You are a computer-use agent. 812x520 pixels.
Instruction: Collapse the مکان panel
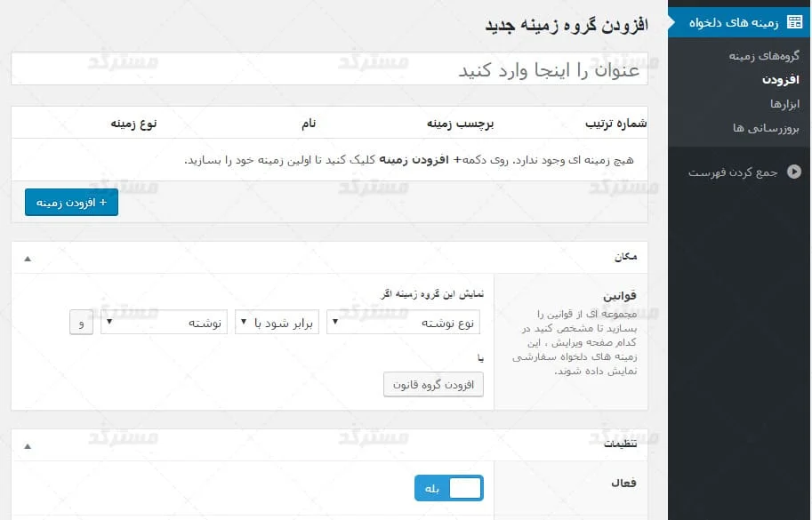[27, 258]
